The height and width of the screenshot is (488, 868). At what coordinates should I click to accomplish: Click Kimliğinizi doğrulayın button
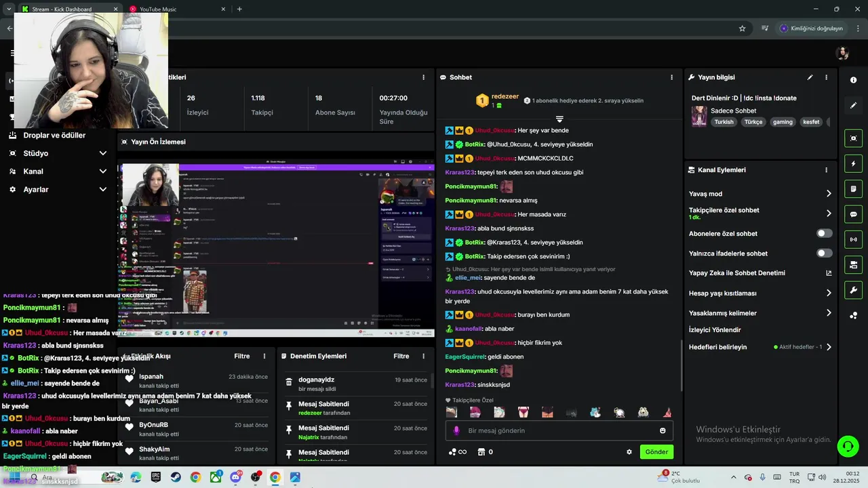pyautogui.click(x=811, y=28)
